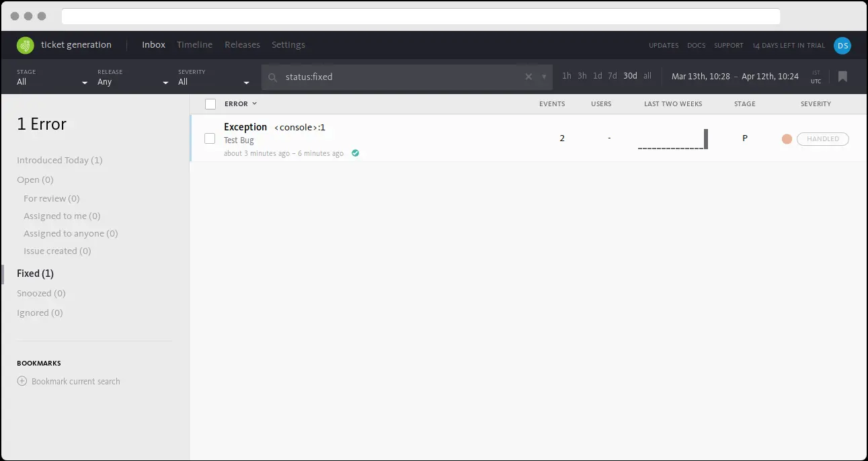The height and width of the screenshot is (461, 868).
Task: Open the Timeline tab
Action: 194,45
